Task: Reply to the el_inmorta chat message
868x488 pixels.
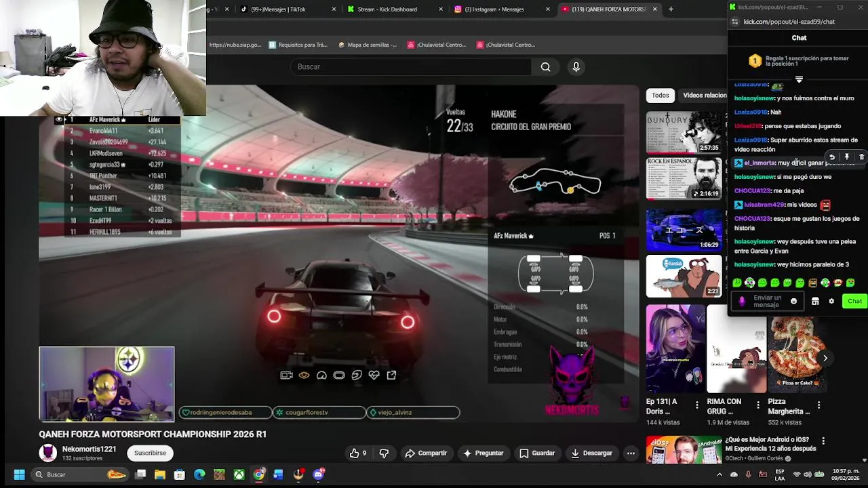Action: coord(832,157)
